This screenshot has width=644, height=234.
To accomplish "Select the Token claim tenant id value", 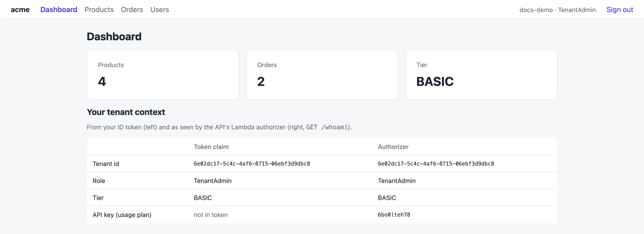I will pos(252,164).
